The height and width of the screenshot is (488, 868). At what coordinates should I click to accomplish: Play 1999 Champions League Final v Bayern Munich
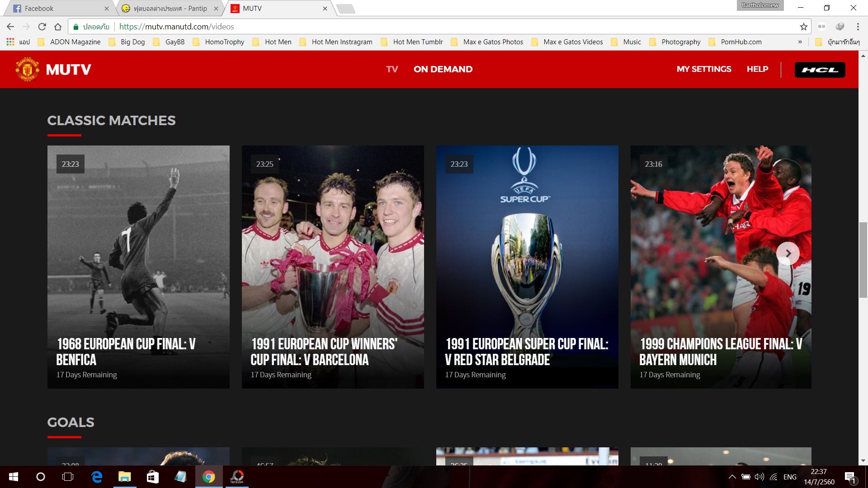(721, 267)
